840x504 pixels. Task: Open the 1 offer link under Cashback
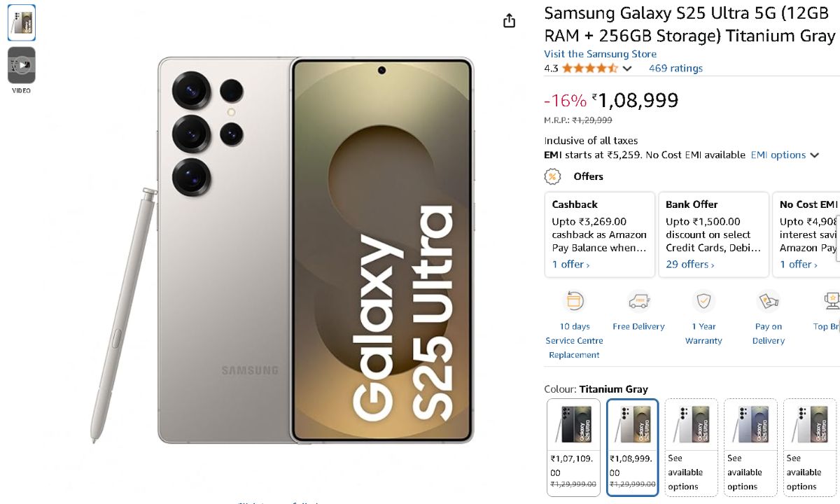pos(570,265)
